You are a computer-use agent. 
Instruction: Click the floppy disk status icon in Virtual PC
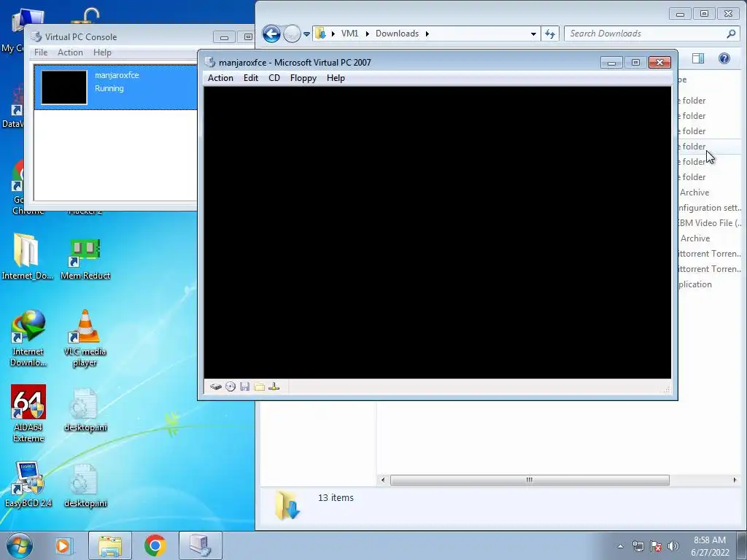tap(245, 386)
